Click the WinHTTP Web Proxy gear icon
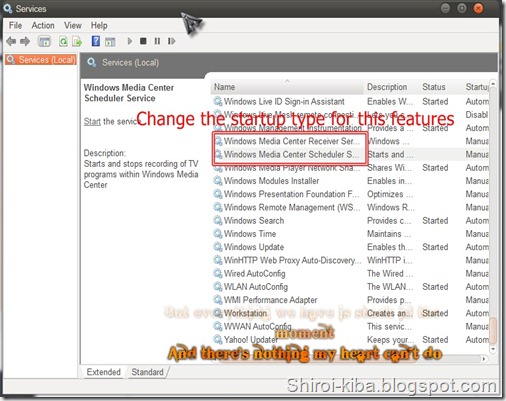Screen dimensions: 506x401 [218, 260]
